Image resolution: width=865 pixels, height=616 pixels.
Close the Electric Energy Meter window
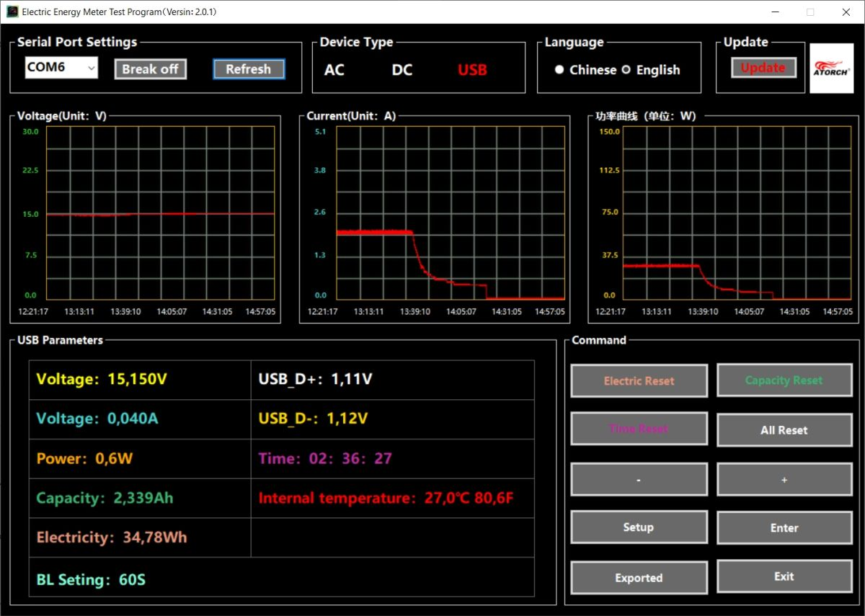point(846,12)
